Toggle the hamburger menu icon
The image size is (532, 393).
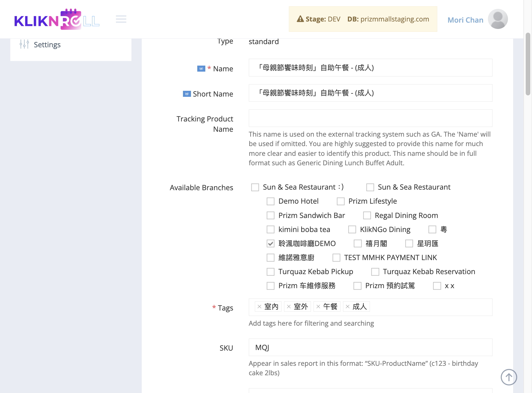coord(121,19)
